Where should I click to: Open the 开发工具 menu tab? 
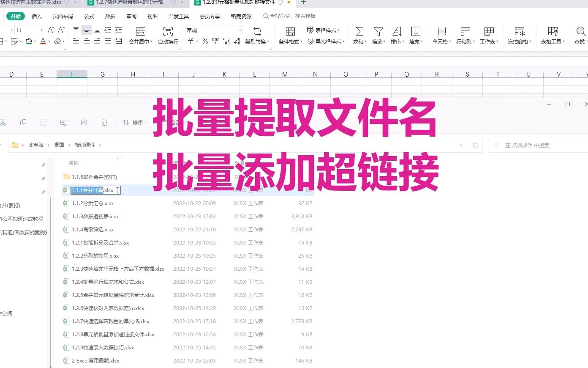coord(178,16)
